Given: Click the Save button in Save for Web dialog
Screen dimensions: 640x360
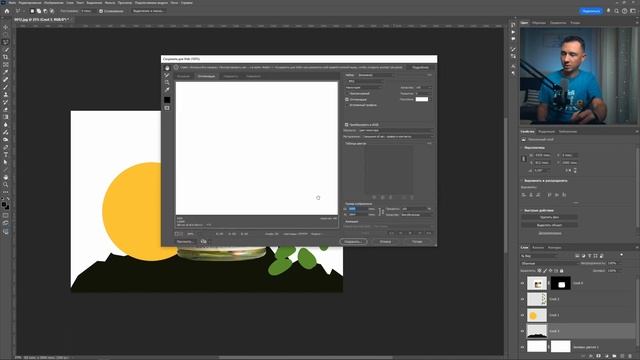Looking at the screenshot, I should (x=353, y=242).
